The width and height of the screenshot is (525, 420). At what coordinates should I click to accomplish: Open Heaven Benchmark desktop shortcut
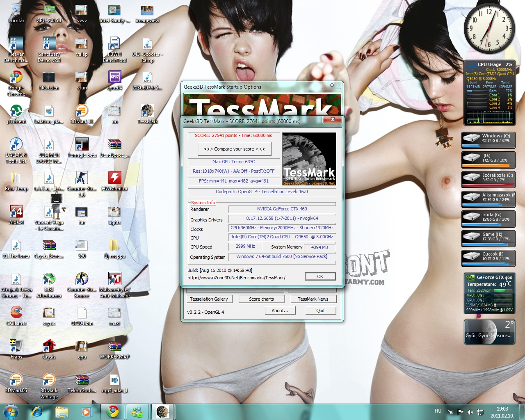16,50
